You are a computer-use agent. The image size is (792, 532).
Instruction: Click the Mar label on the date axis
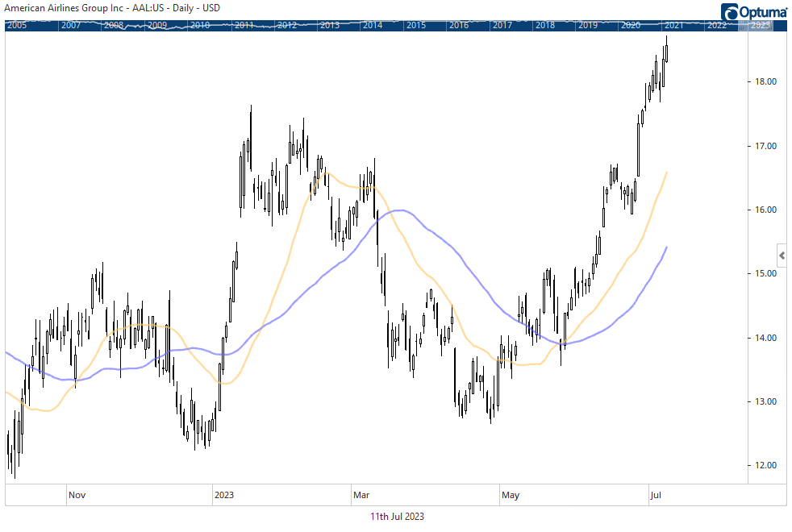tap(361, 495)
